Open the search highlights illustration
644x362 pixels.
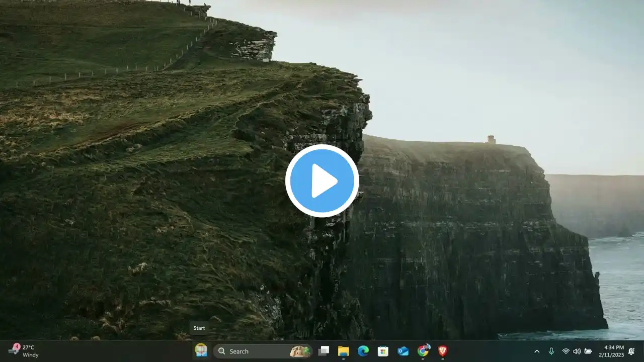[300, 351]
